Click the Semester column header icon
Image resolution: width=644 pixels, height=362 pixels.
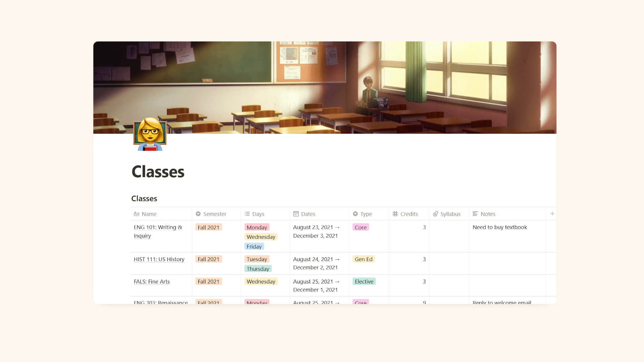[198, 214]
